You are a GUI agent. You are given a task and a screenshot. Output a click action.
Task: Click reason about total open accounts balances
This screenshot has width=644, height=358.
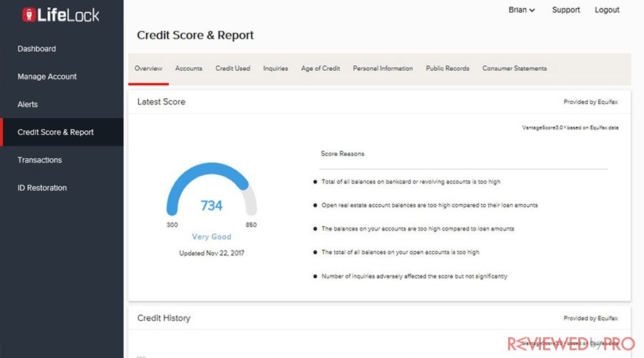[x=400, y=252]
